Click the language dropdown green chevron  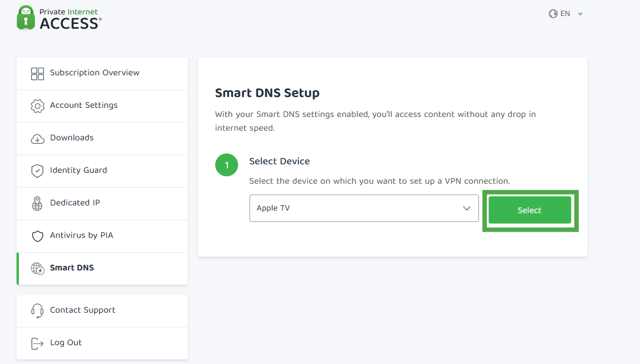(580, 14)
